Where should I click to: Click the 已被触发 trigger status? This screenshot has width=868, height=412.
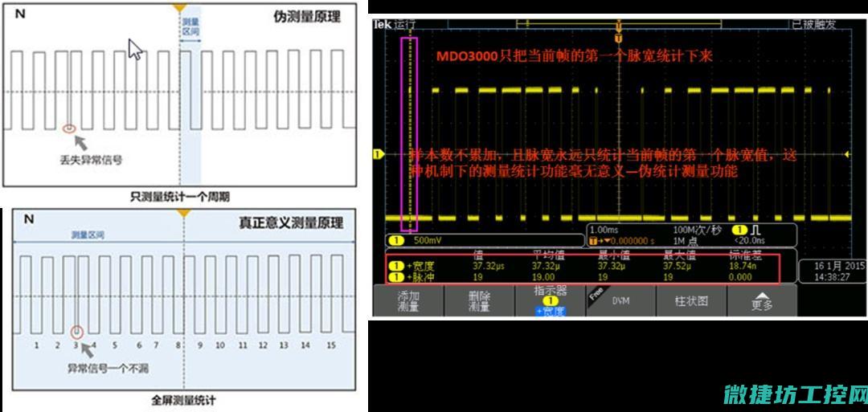tap(813, 24)
